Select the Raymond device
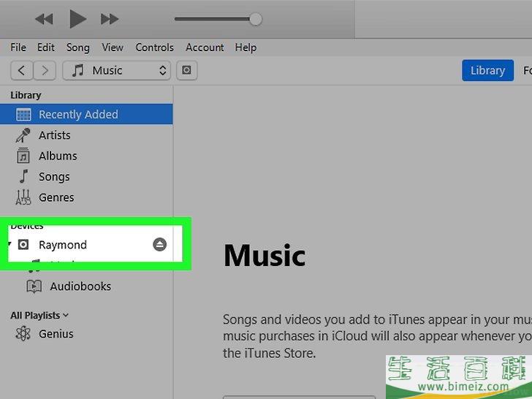The width and height of the screenshot is (532, 399). click(62, 245)
